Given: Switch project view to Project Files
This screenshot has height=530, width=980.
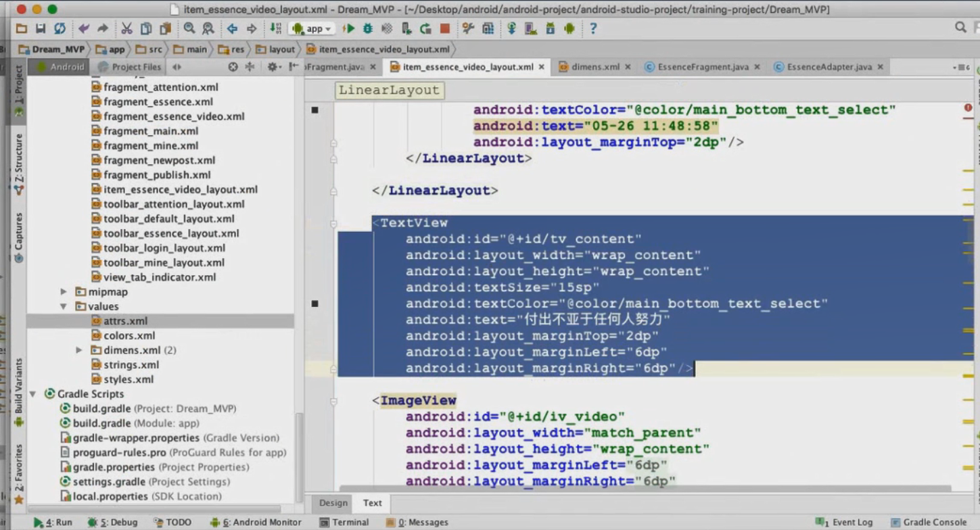Looking at the screenshot, I should [x=129, y=67].
